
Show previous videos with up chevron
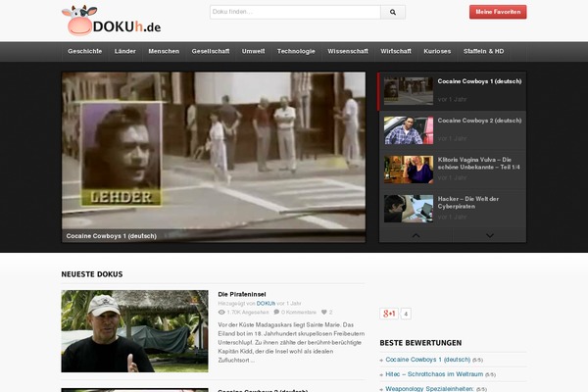(x=416, y=235)
